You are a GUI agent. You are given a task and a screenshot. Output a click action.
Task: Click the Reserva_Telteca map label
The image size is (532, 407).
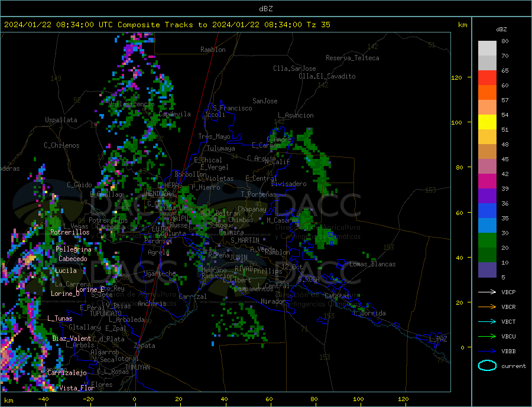tap(352, 58)
